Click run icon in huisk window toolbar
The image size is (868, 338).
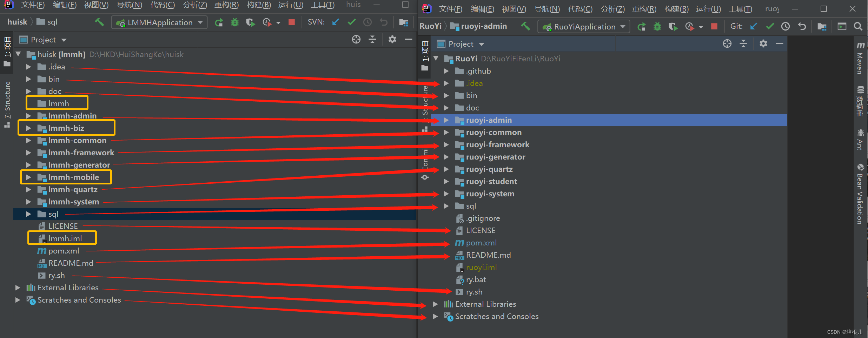[219, 22]
